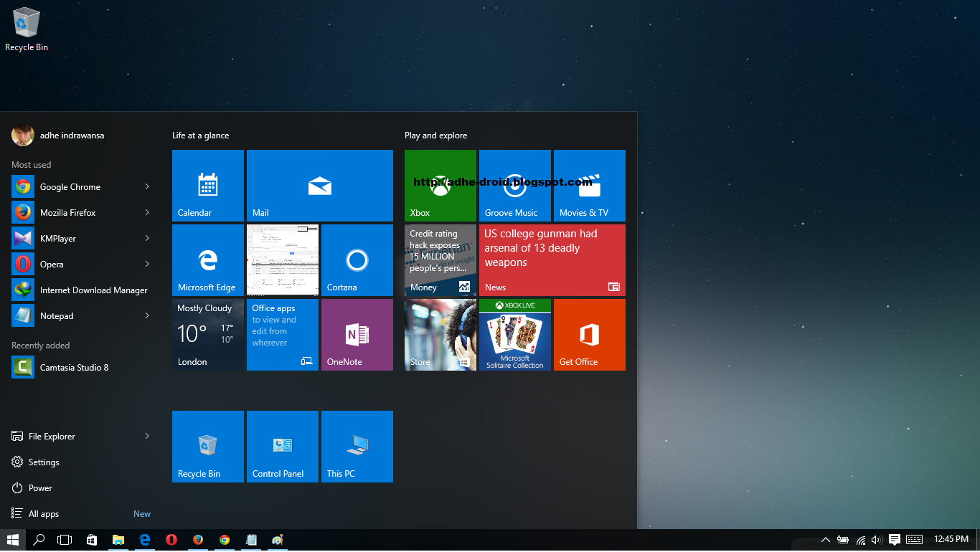The width and height of the screenshot is (980, 552).
Task: Open the Xbox tile
Action: coord(440,186)
